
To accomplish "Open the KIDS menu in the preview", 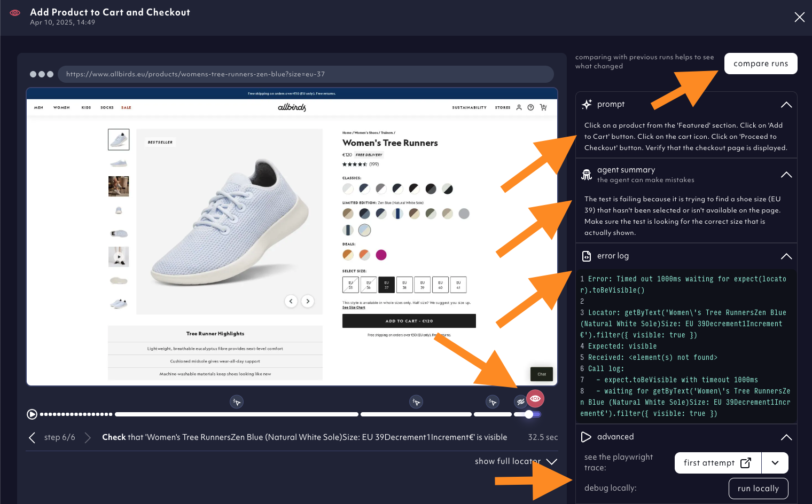I will (x=86, y=107).
